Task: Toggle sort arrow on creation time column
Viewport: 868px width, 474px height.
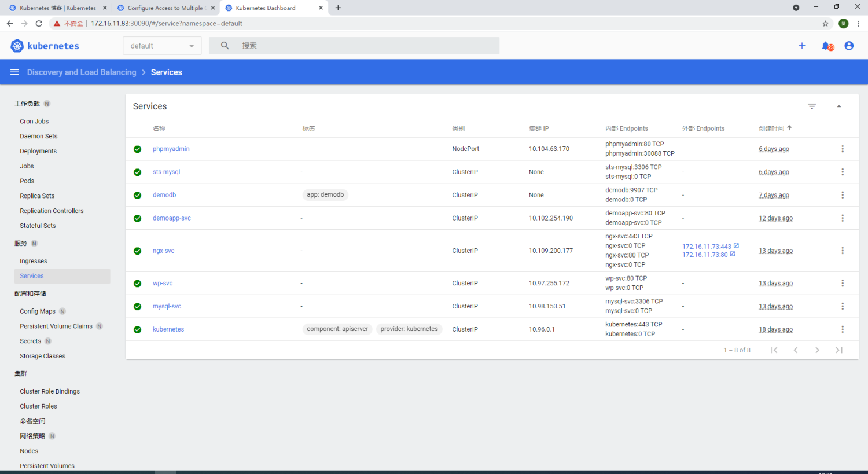Action: (789, 128)
